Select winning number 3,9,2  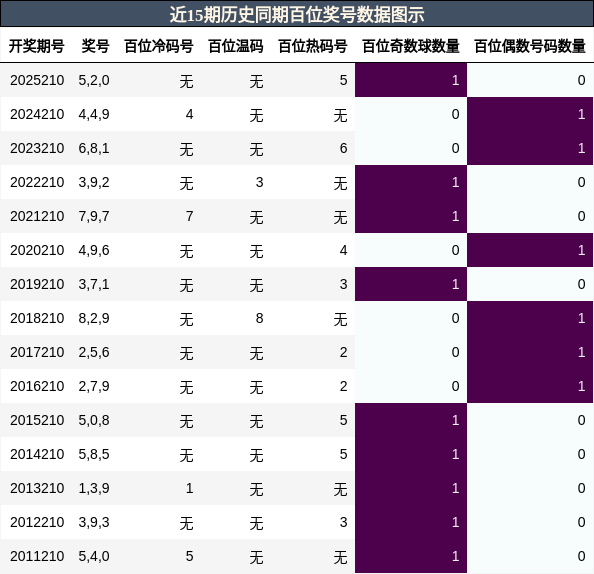tap(94, 182)
